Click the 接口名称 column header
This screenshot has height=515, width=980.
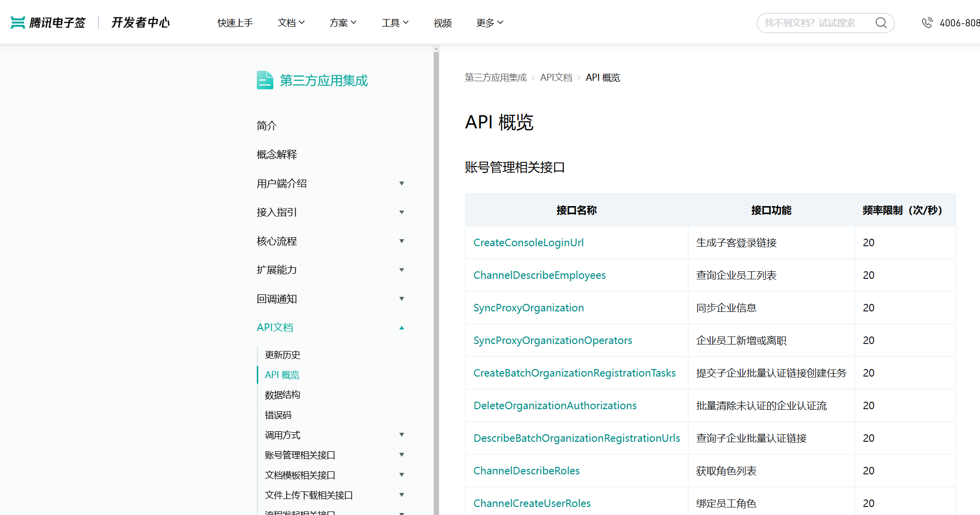tap(576, 210)
